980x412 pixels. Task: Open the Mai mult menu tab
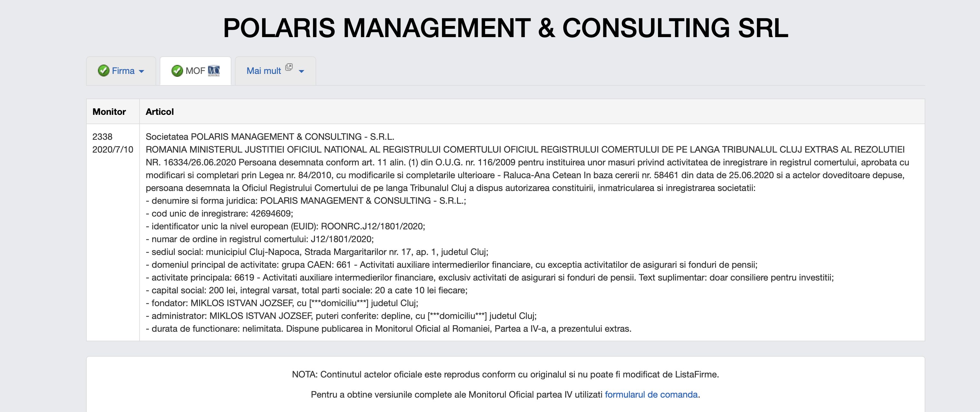(x=264, y=71)
